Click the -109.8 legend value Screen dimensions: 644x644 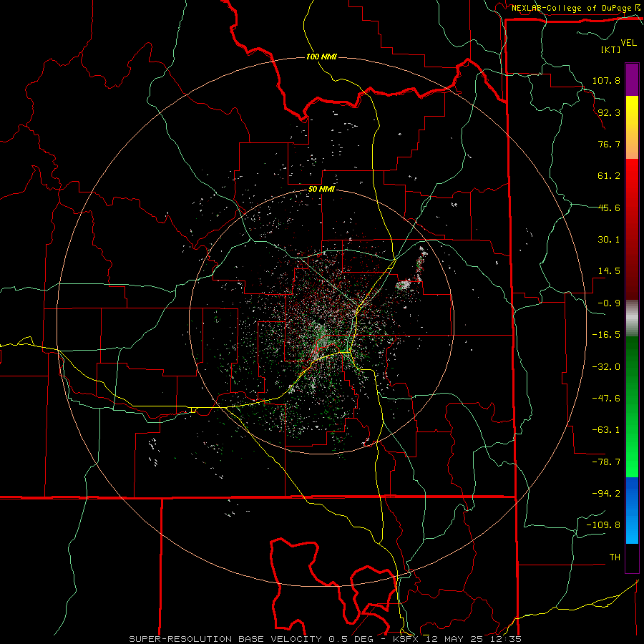pos(603,525)
